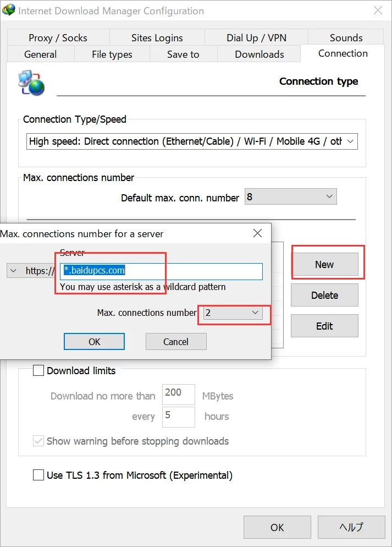The width and height of the screenshot is (392, 547).
Task: Open the Dial Up / VPN tab
Action: coord(256,37)
